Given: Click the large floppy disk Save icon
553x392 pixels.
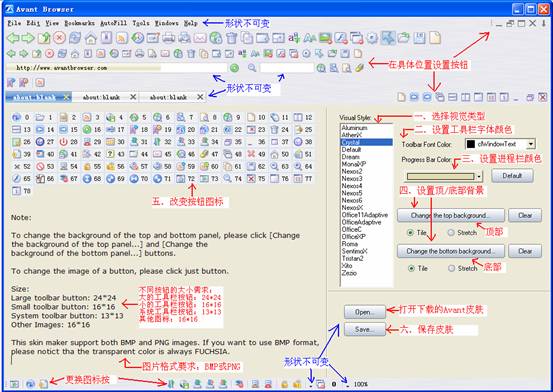Looking at the screenshot, I should click(x=419, y=38).
